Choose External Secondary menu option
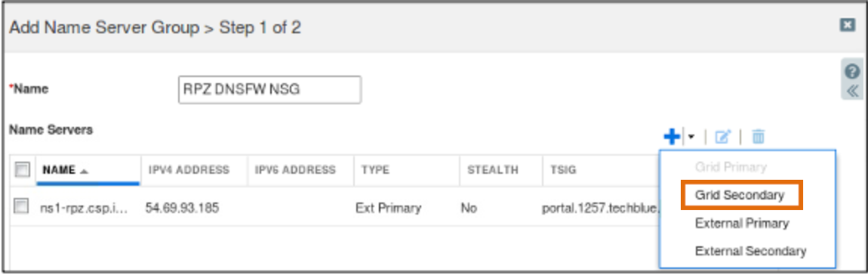The height and width of the screenshot is (275, 868). click(x=750, y=251)
